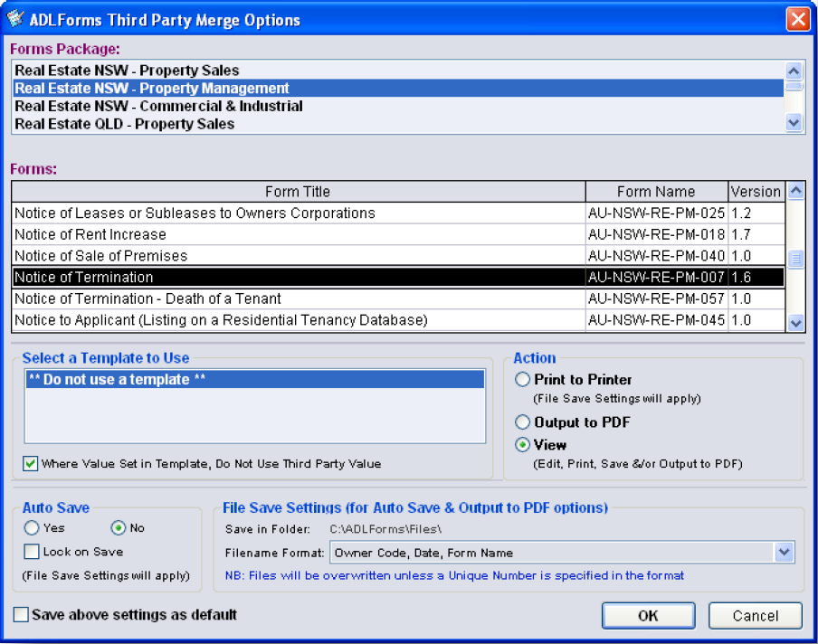
Task: Click form name AU-NSW-RE-PM-057 cell
Action: pyautogui.click(x=656, y=298)
